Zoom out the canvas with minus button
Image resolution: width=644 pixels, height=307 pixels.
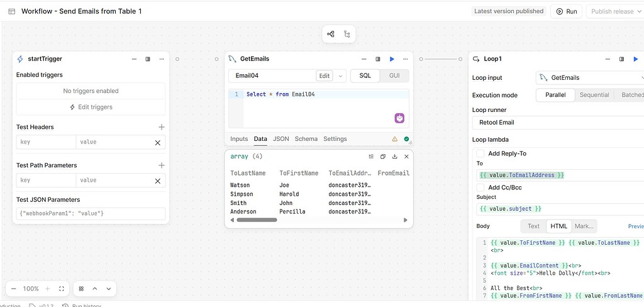[14, 289]
